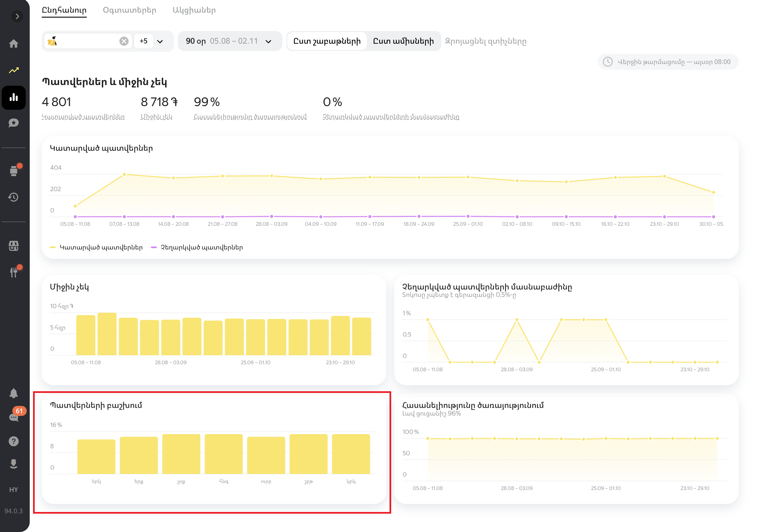Open the order history clock icon

pyautogui.click(x=14, y=197)
